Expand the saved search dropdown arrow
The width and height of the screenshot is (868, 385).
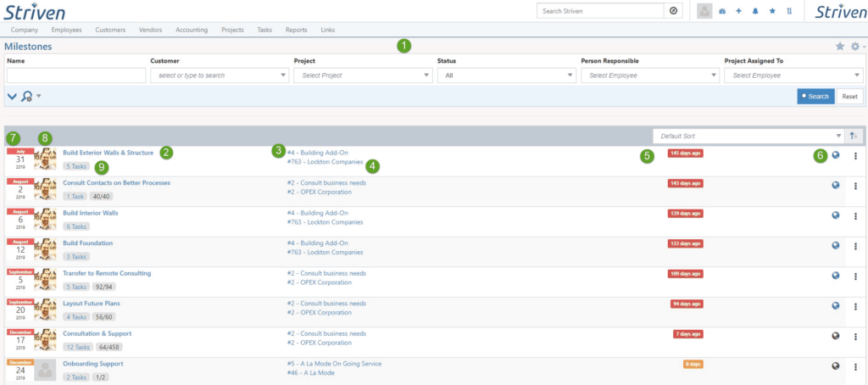click(39, 97)
